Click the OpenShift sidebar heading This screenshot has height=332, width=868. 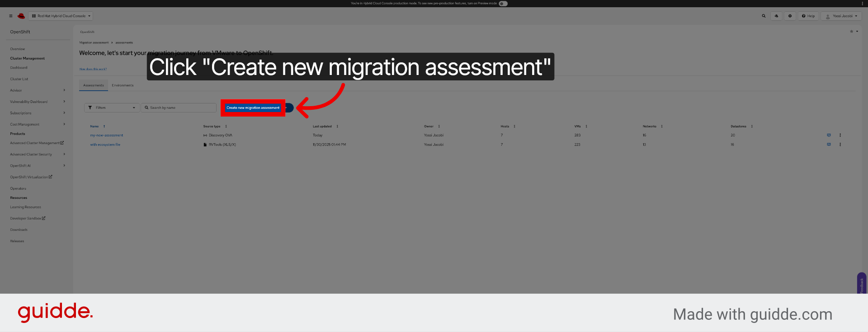(20, 32)
